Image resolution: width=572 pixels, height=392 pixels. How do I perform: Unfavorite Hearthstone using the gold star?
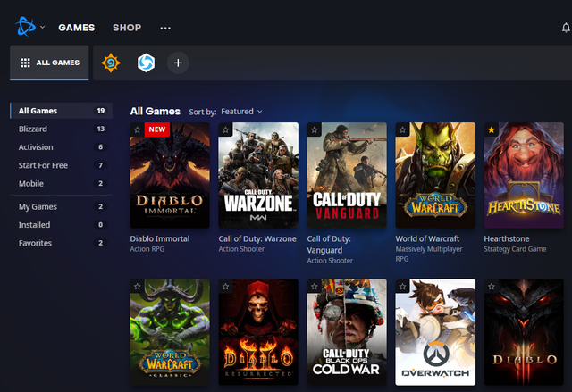pyautogui.click(x=491, y=129)
